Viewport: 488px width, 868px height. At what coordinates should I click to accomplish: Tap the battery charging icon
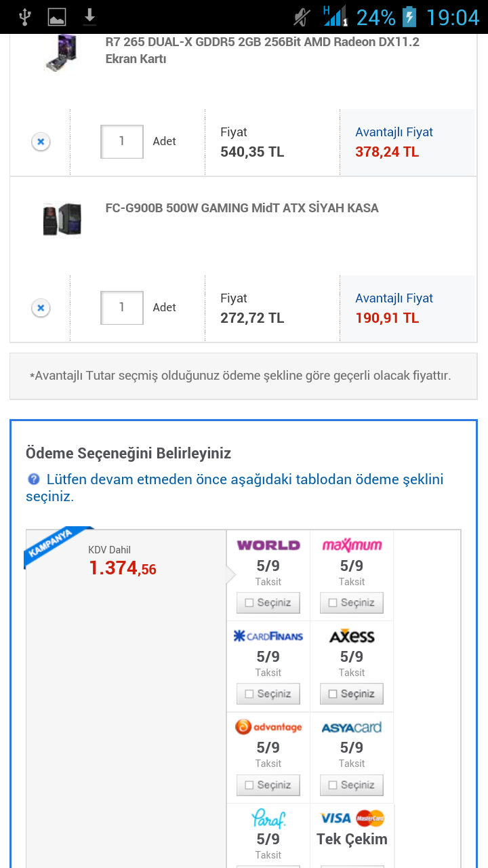409,16
